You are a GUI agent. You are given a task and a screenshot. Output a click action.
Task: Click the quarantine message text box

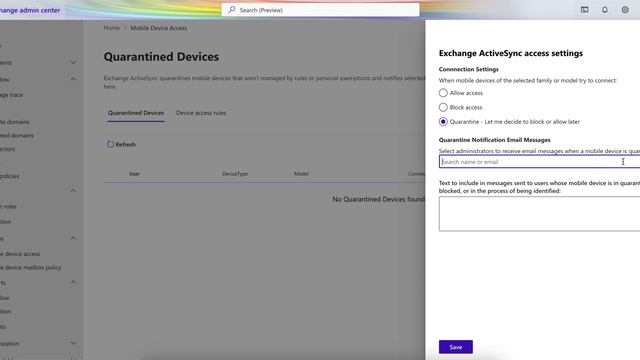pyautogui.click(x=539, y=214)
